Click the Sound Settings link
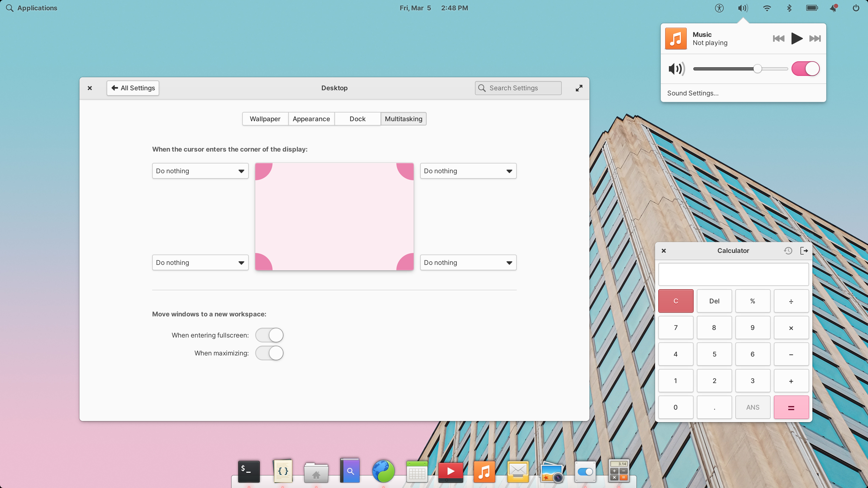The image size is (868, 488). click(693, 93)
